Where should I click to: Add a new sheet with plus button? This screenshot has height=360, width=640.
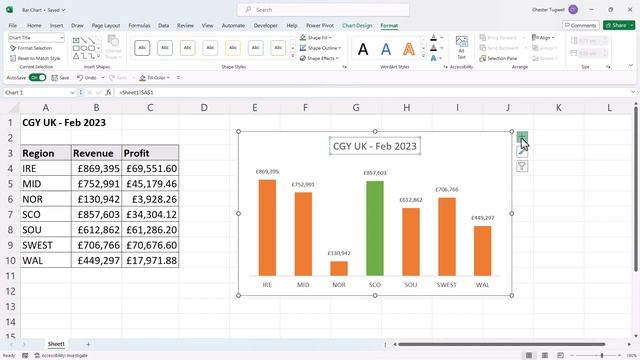click(x=88, y=344)
